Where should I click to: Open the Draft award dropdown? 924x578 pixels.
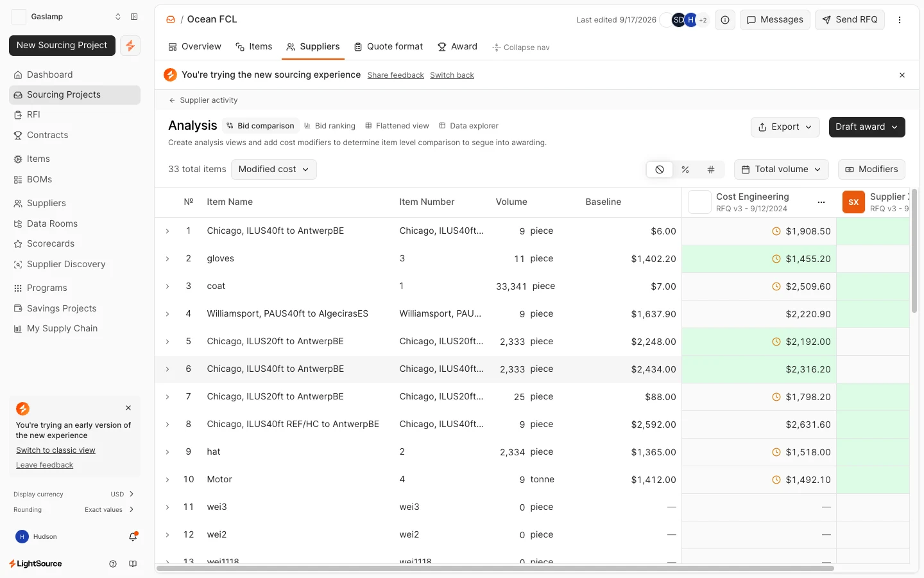(867, 127)
